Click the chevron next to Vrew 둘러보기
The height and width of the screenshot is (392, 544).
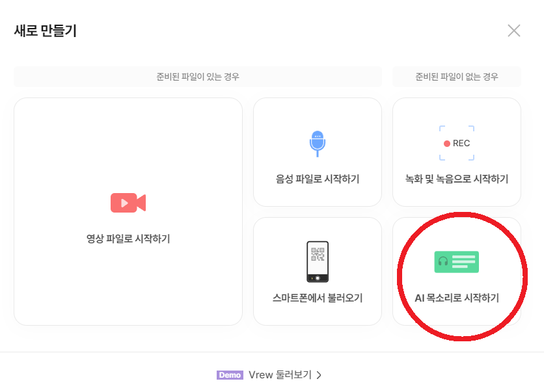(320, 375)
